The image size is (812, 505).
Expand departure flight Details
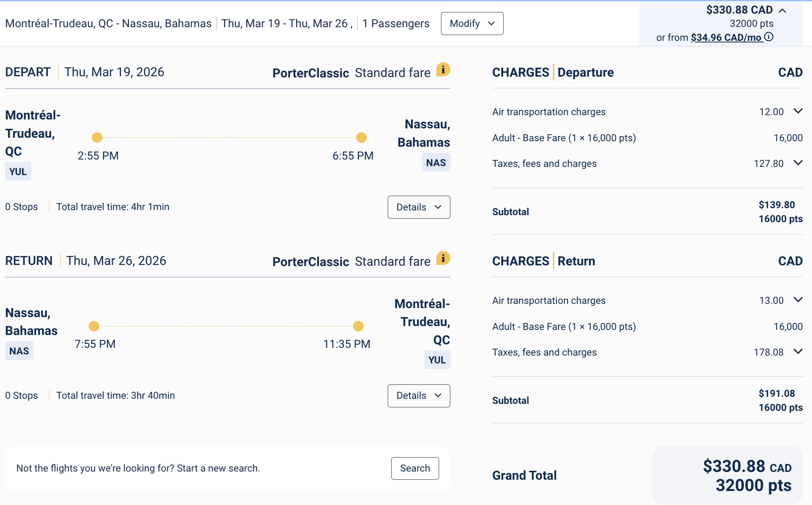418,207
